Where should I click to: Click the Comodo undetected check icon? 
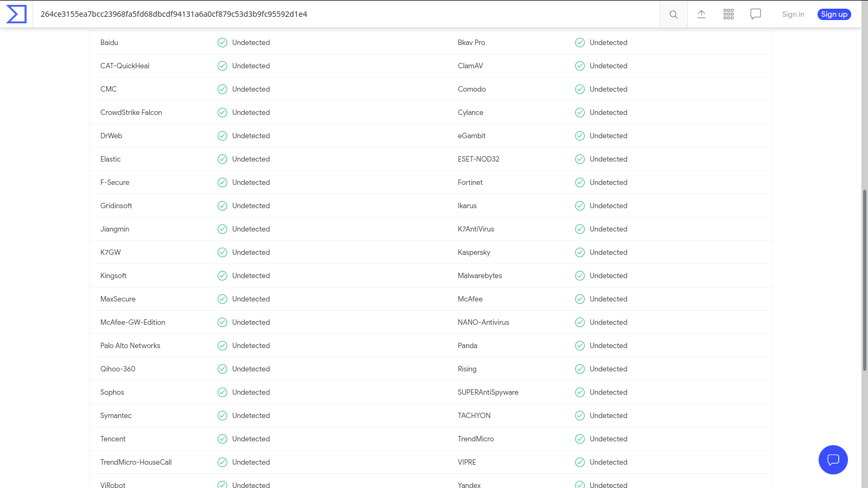579,89
